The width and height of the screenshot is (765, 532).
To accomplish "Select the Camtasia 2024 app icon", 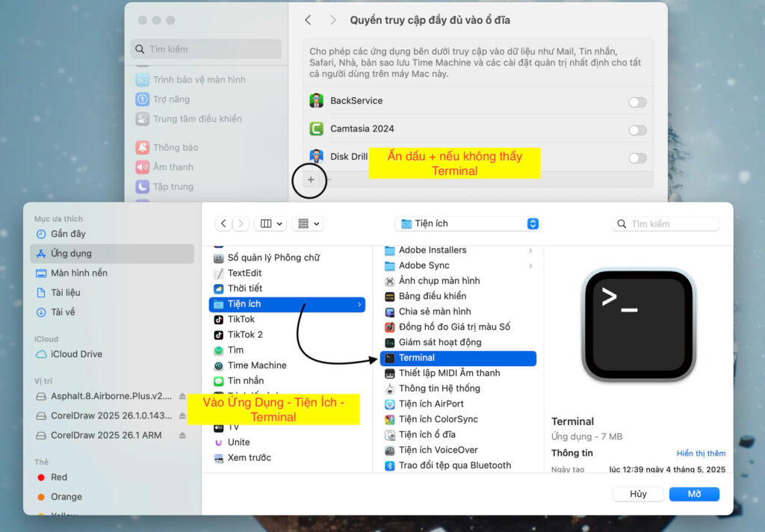I will point(317,129).
